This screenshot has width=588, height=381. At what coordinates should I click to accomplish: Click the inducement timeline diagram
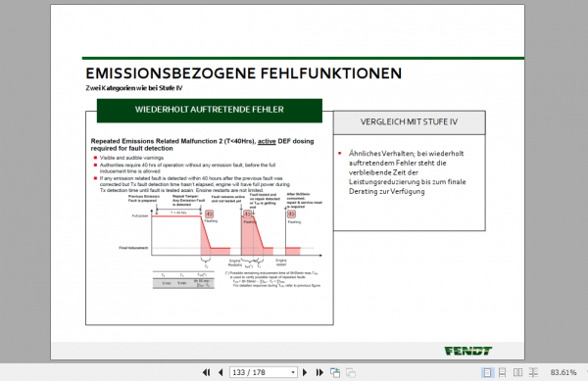(221, 241)
